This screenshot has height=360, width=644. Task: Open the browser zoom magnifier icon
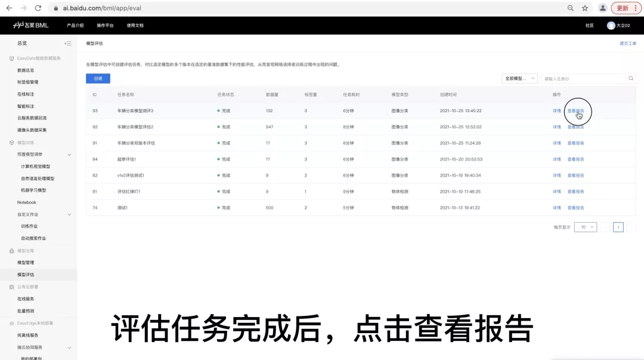pyautogui.click(x=571, y=8)
